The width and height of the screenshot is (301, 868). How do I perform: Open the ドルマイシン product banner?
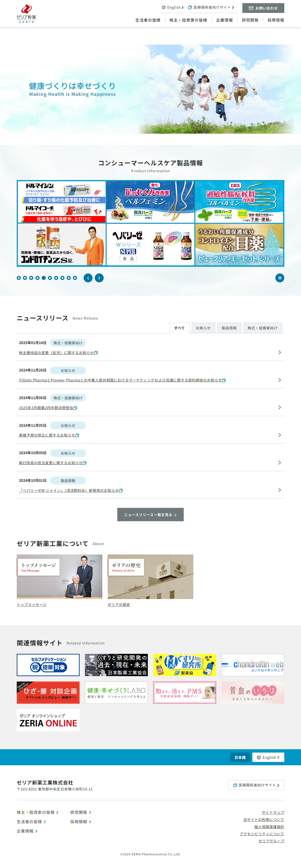[62, 202]
